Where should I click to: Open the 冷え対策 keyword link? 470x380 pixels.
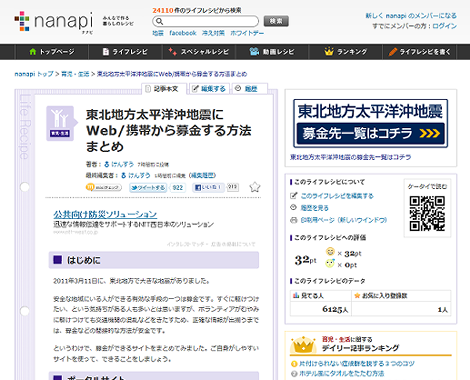coord(213,33)
